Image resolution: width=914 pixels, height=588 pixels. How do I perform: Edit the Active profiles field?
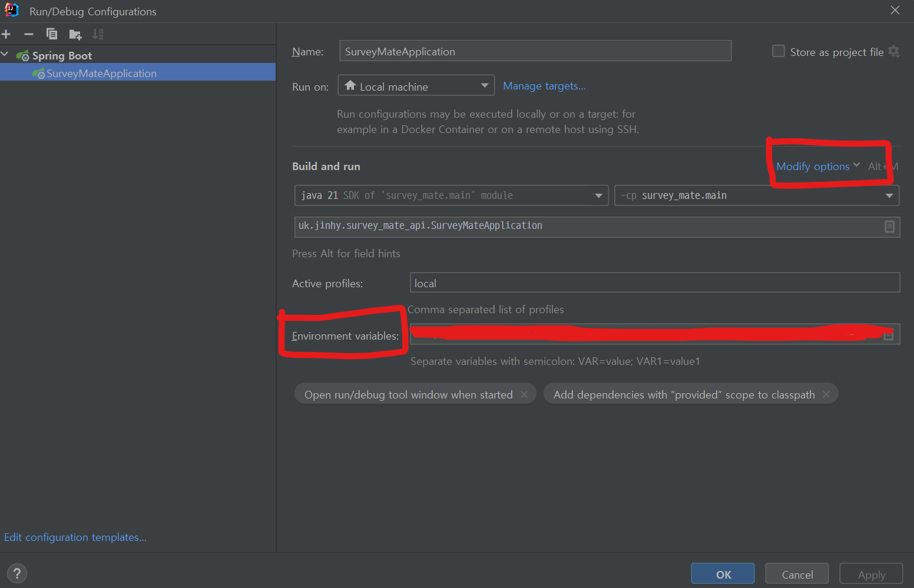[x=655, y=283]
